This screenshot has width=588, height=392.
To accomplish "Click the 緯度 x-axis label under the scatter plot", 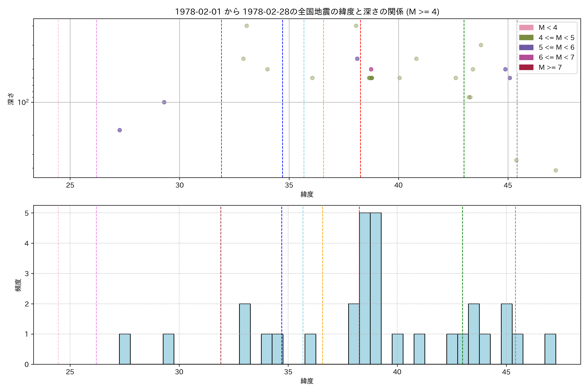I will [307, 194].
